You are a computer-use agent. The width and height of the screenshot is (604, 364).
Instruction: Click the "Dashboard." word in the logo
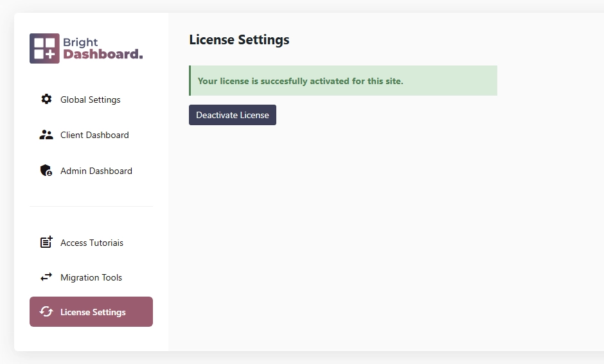pos(103,55)
